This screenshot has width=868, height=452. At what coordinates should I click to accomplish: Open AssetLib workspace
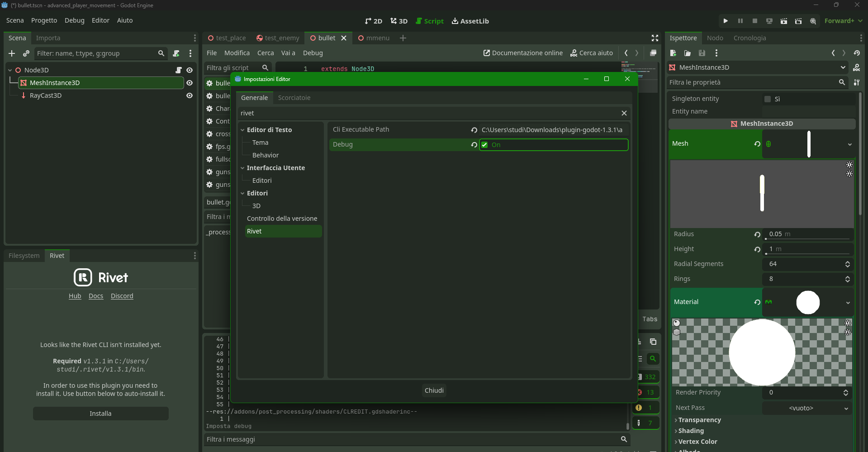click(470, 21)
